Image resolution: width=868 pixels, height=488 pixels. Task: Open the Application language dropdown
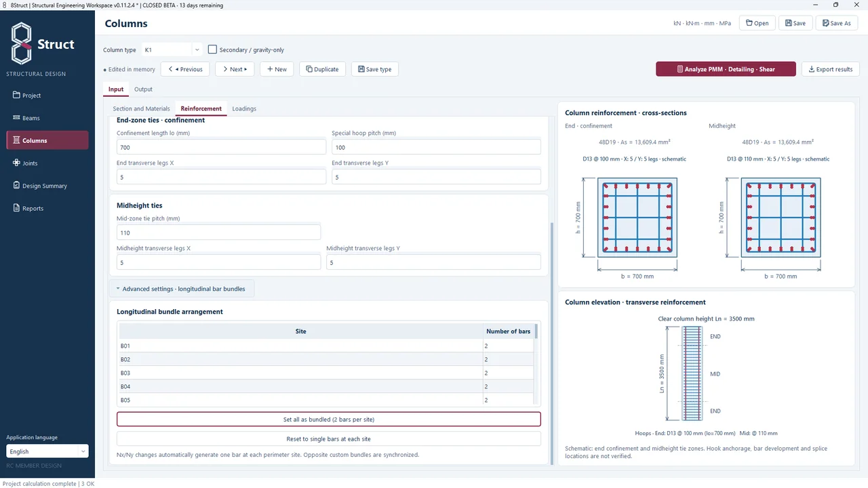47,451
